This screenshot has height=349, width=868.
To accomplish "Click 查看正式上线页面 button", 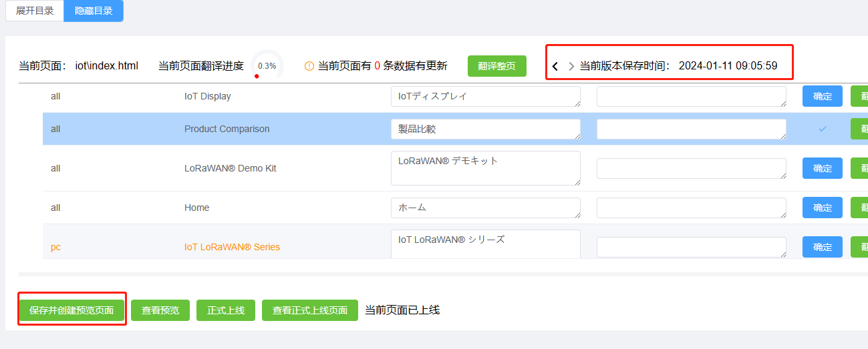I will (310, 310).
